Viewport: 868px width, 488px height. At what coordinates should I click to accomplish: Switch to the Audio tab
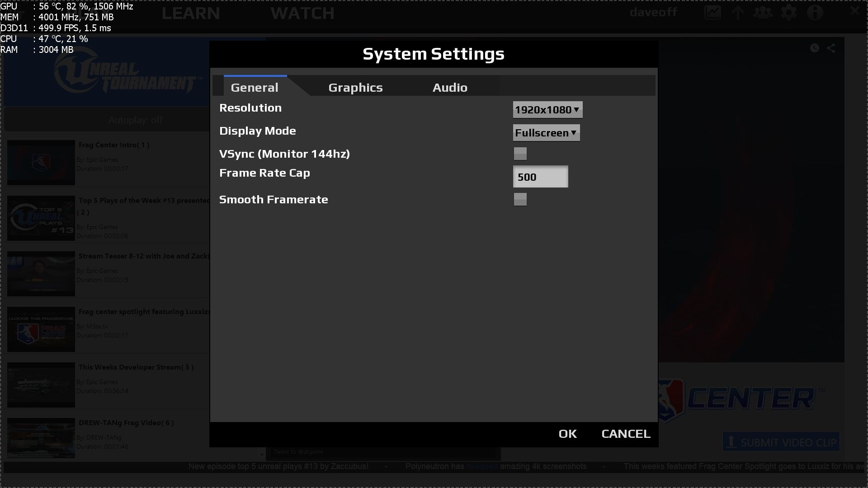450,87
